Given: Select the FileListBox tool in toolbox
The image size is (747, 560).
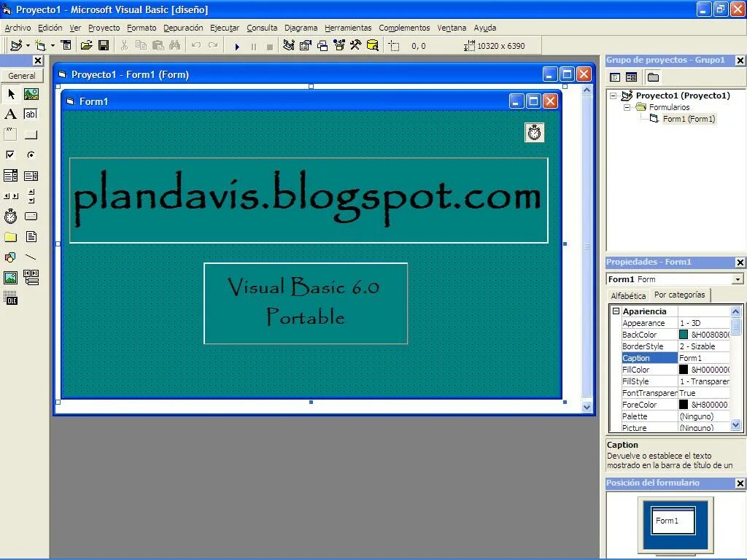Looking at the screenshot, I should (x=31, y=237).
